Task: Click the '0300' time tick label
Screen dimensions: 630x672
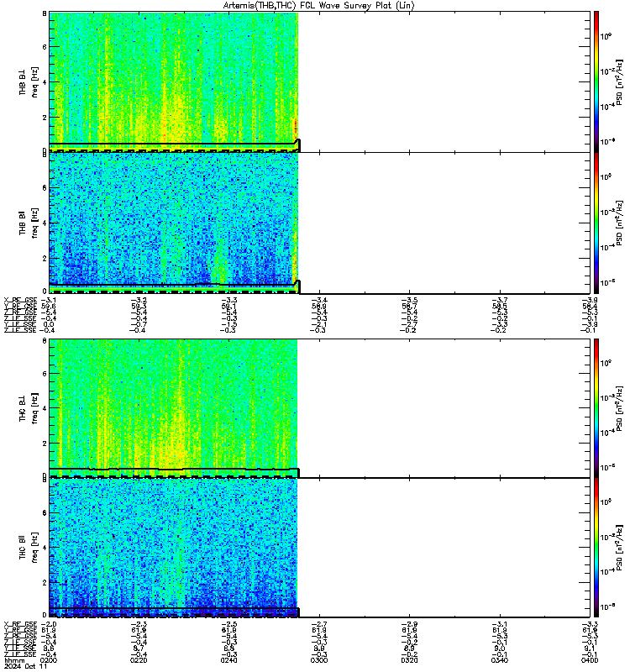Action: pyautogui.click(x=319, y=660)
